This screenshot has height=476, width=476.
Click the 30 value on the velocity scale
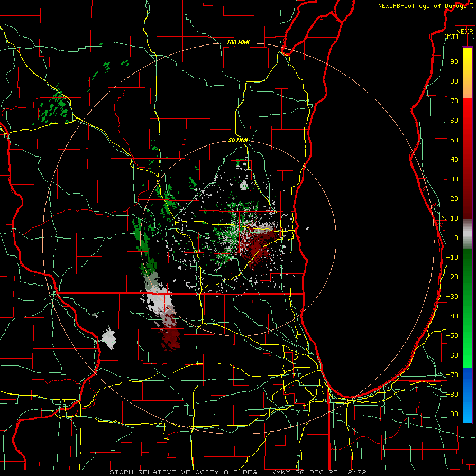click(454, 179)
